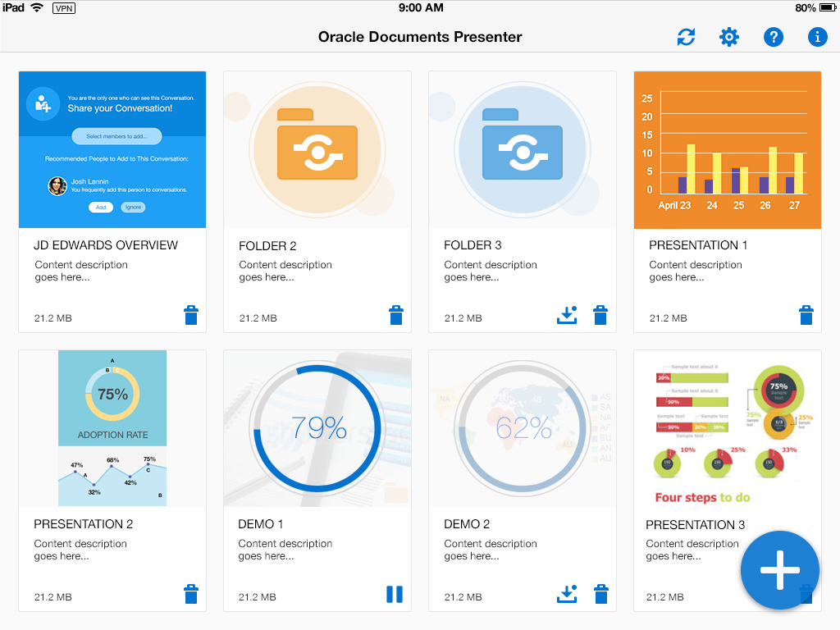Open the orange bar chart PRESENTATION 1 thumbnail
This screenshot has width=840, height=630.
coord(727,149)
